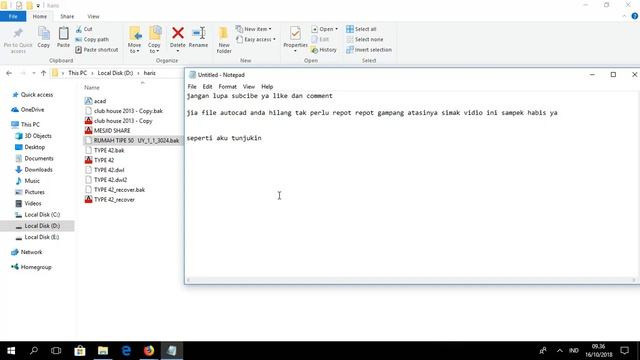This screenshot has width=640, height=360.
Task: Switch to the View ribbon tab
Action: (x=93, y=16)
